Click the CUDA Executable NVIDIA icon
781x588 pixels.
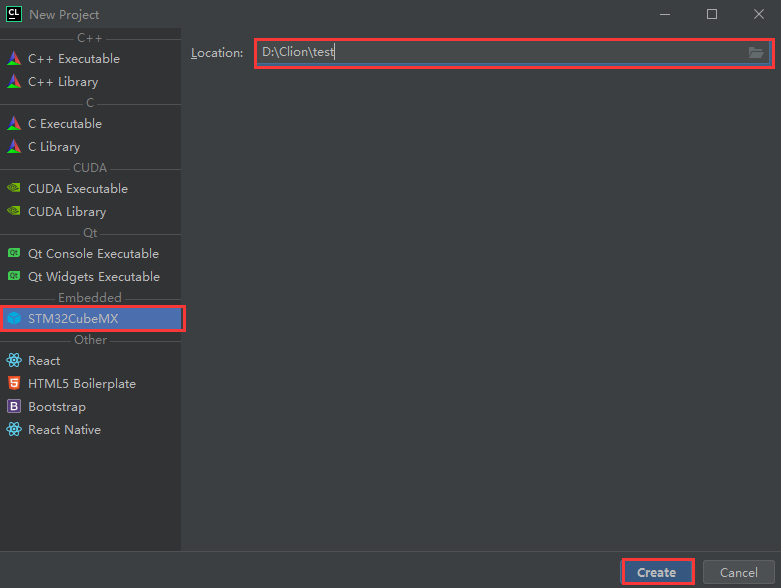14,188
